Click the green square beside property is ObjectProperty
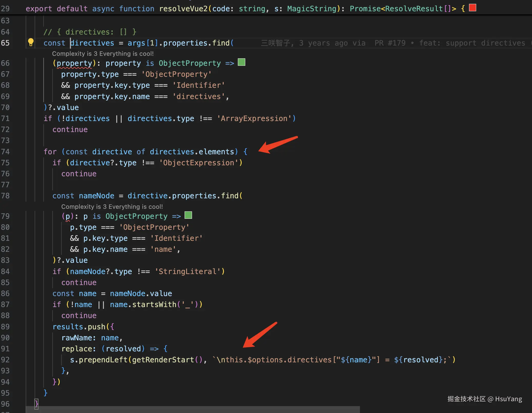 pyautogui.click(x=241, y=62)
